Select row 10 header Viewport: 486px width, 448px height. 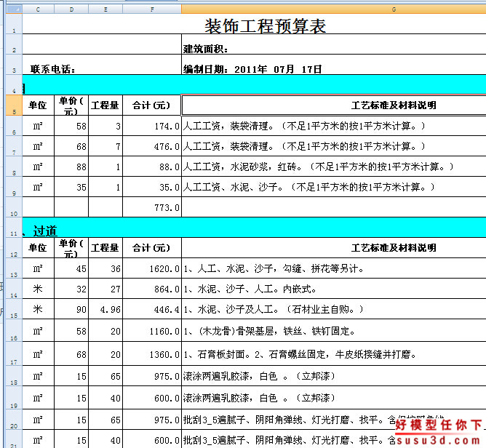tap(14, 207)
